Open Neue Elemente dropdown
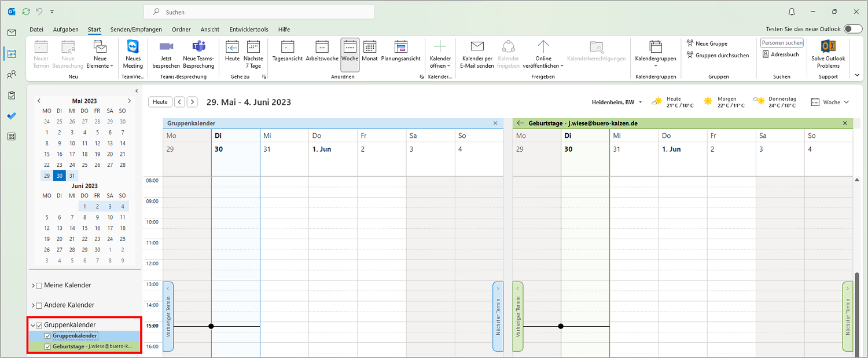Screen dimensions: 868x358 pyautogui.click(x=100, y=54)
